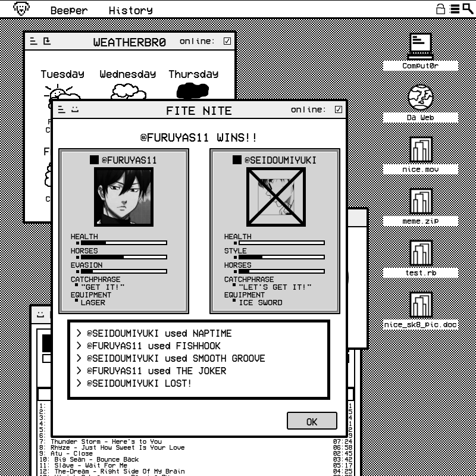Click the WEATHERBR0 window menu lines icon
The height and width of the screenshot is (476, 476).
[34, 41]
